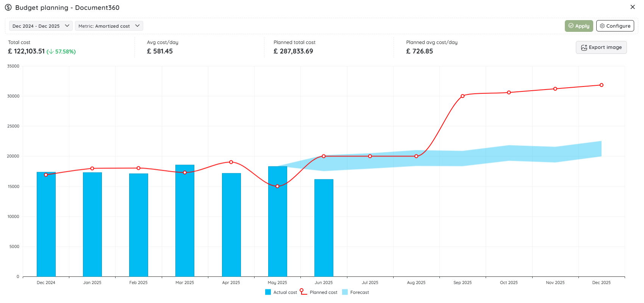This screenshot has width=644, height=303.
Task: Close the Budget planning dialog
Action: click(x=633, y=7)
